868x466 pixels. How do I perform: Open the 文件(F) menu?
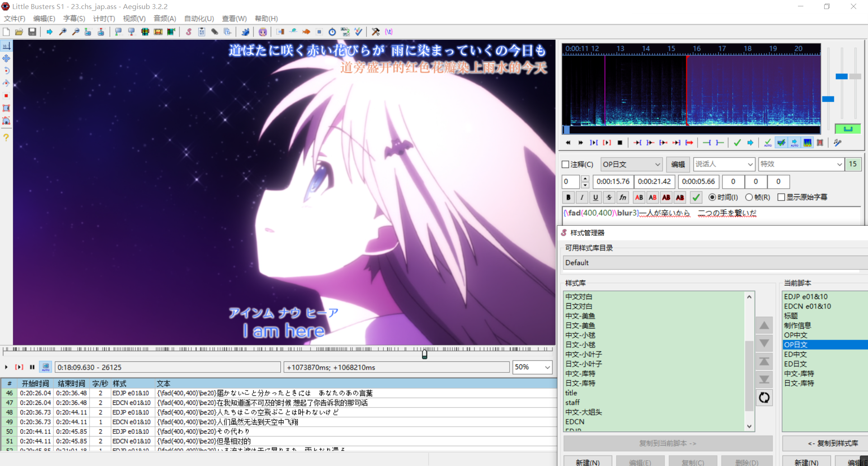pos(14,19)
